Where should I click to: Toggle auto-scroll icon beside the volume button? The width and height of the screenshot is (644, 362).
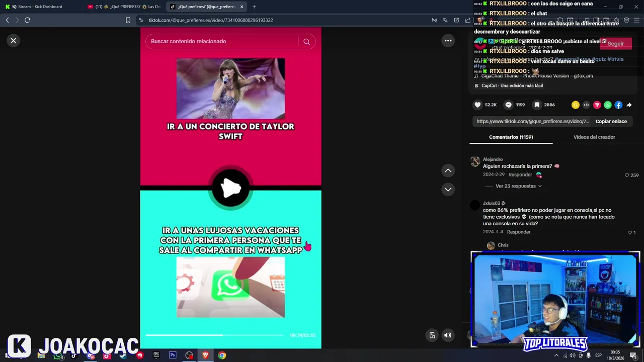point(432,335)
